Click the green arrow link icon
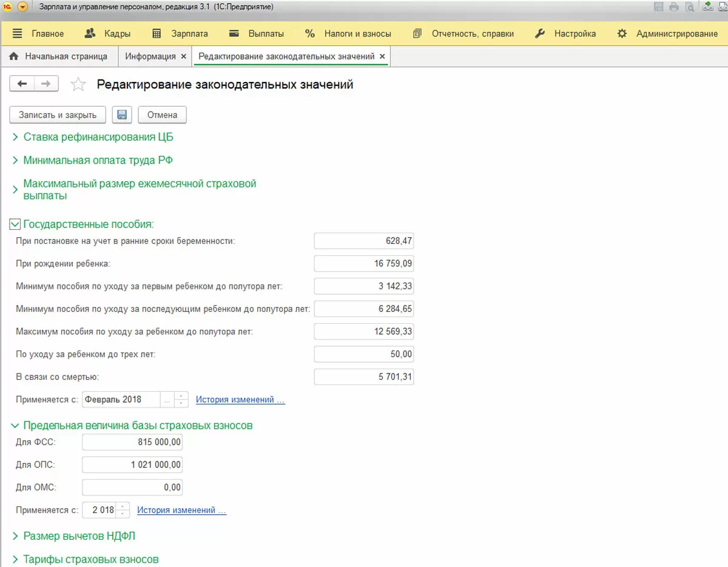Screen dimensions: 728x567 (x=708, y=7)
